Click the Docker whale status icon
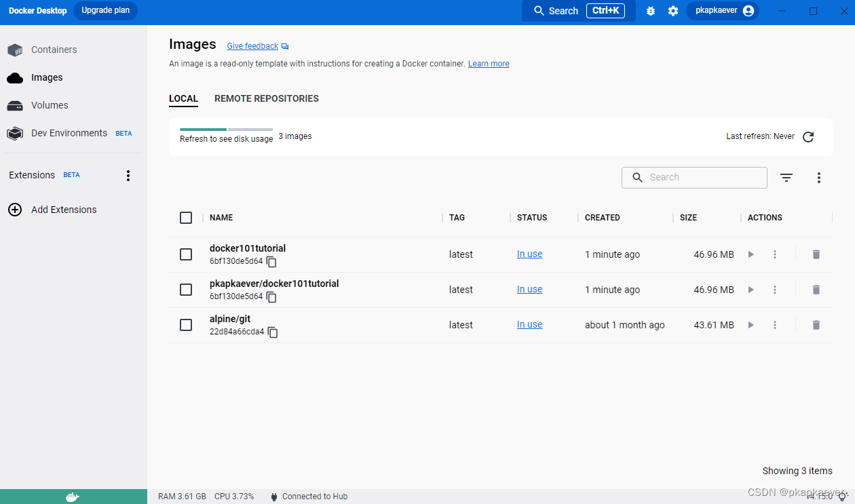Viewport: 855px width, 504px height. [73, 497]
